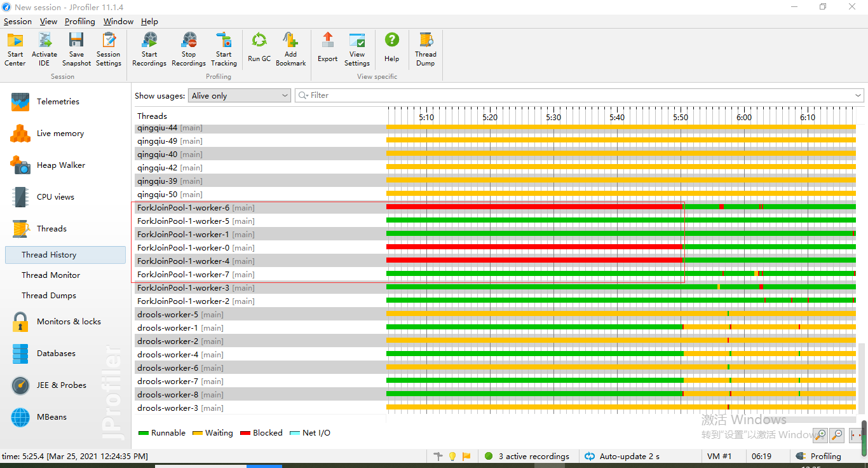Switch to the Thread Dumps view
Image resolution: width=868 pixels, height=468 pixels.
[x=49, y=296]
